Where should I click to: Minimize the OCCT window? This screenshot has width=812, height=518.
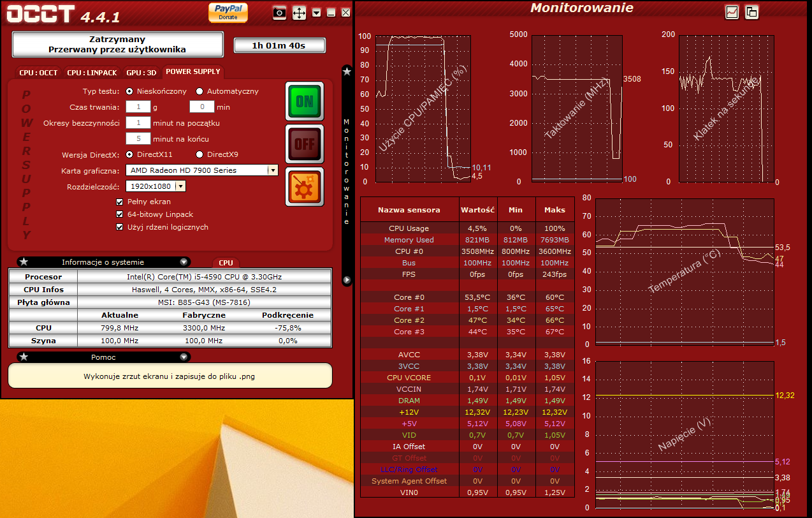point(331,13)
